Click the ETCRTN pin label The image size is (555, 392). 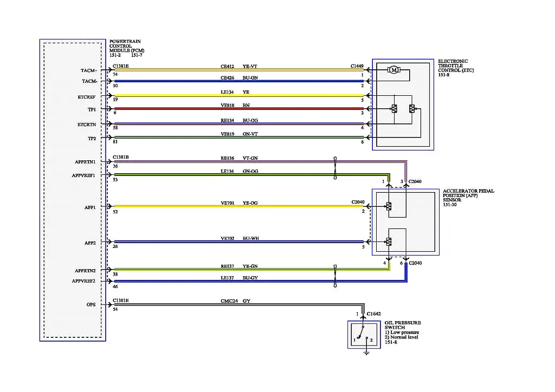[x=87, y=125]
